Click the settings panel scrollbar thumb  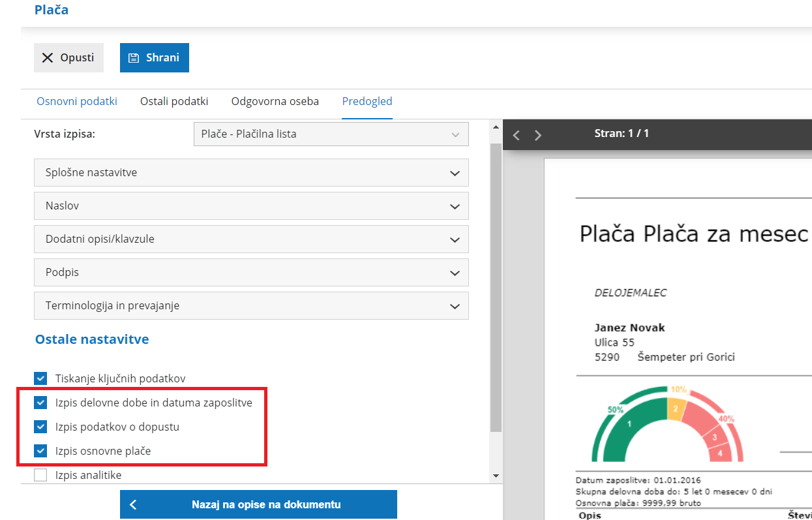point(496,287)
